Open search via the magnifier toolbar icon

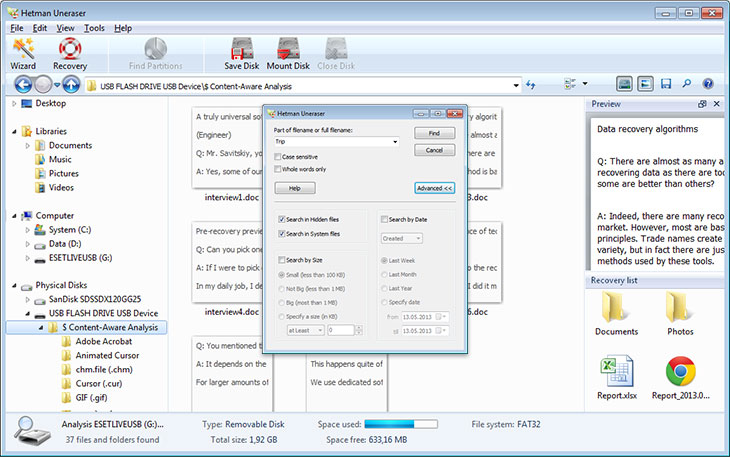pos(687,84)
